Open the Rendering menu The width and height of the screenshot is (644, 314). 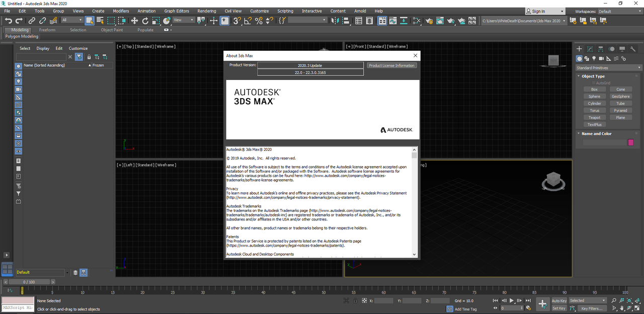206,11
